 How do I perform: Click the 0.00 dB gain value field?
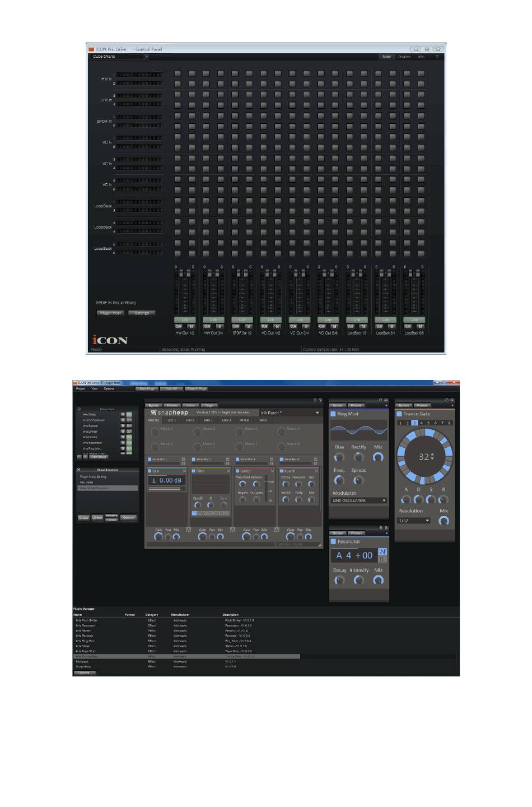166,480
